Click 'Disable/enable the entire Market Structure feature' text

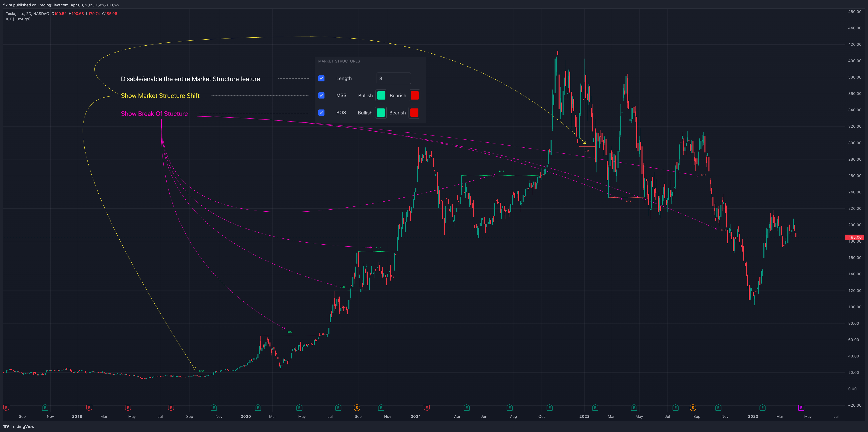pos(190,79)
